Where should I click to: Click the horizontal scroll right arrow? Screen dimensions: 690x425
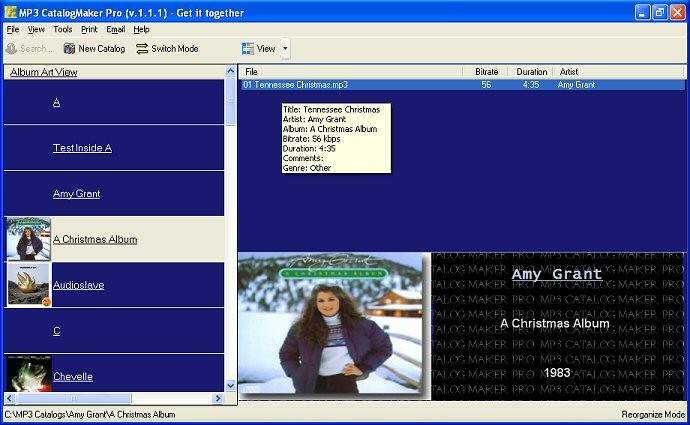click(x=218, y=399)
